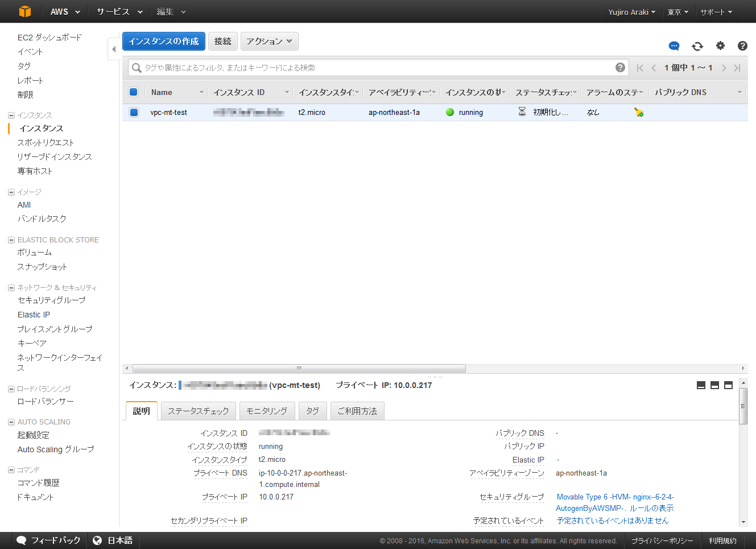Maximize the detail pane layout icon
The image size is (756, 549).
(x=728, y=385)
